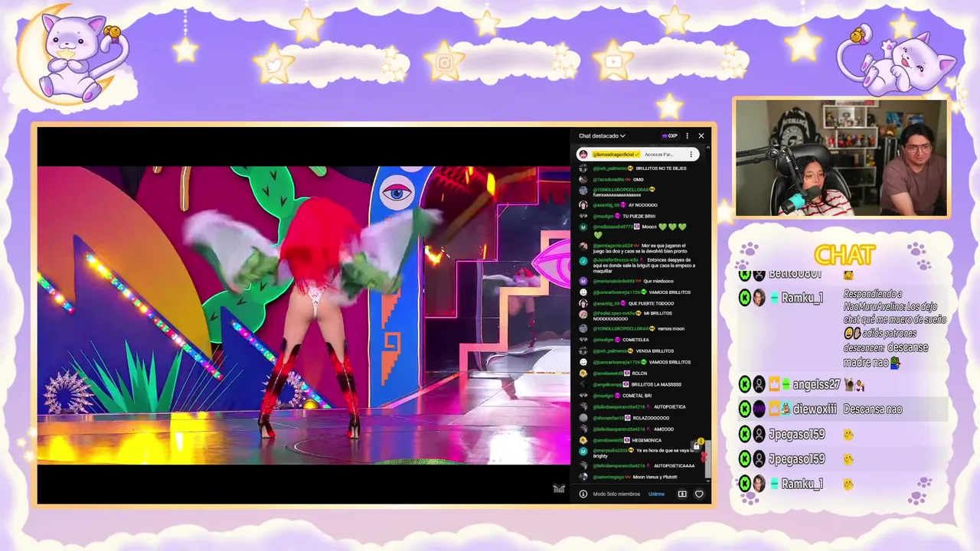Click angelss27 in stream chat overlay
Image resolution: width=980 pixels, height=551 pixels.
click(816, 385)
